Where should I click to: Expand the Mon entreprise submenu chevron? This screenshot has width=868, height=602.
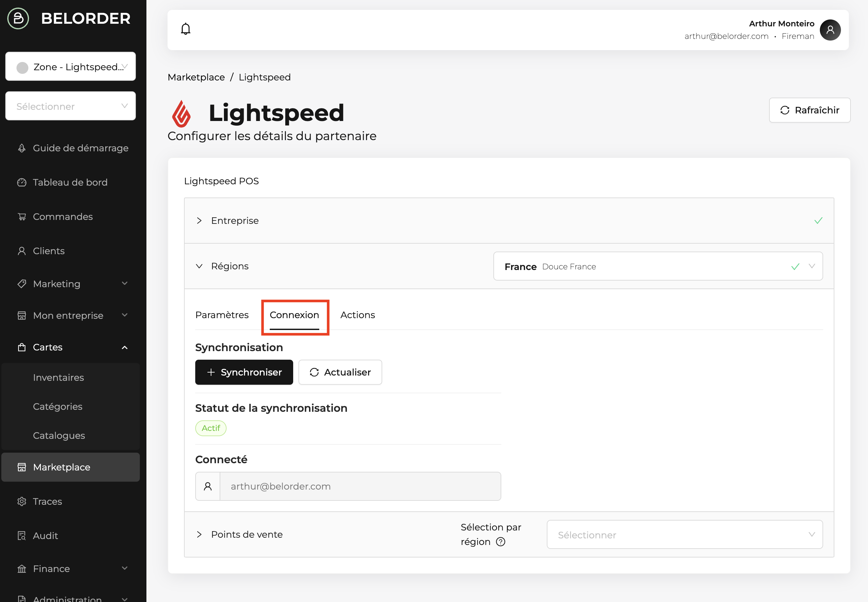[124, 315]
